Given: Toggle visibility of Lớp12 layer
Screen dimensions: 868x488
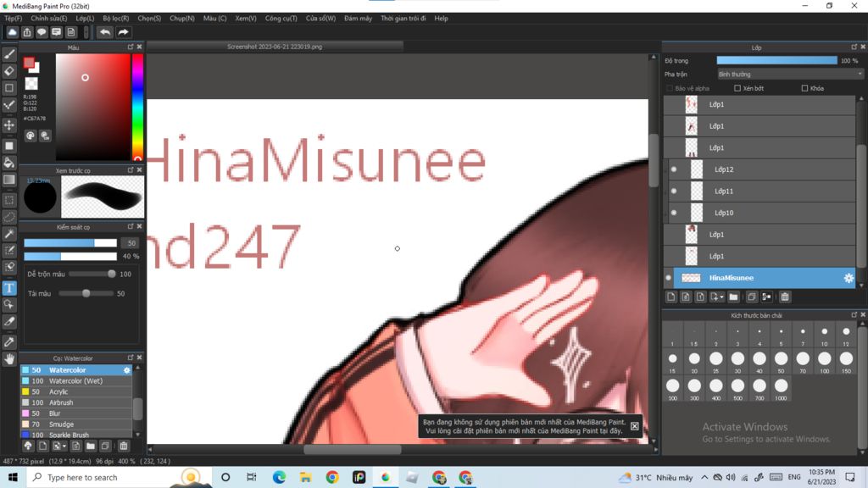Looking at the screenshot, I should coord(674,169).
